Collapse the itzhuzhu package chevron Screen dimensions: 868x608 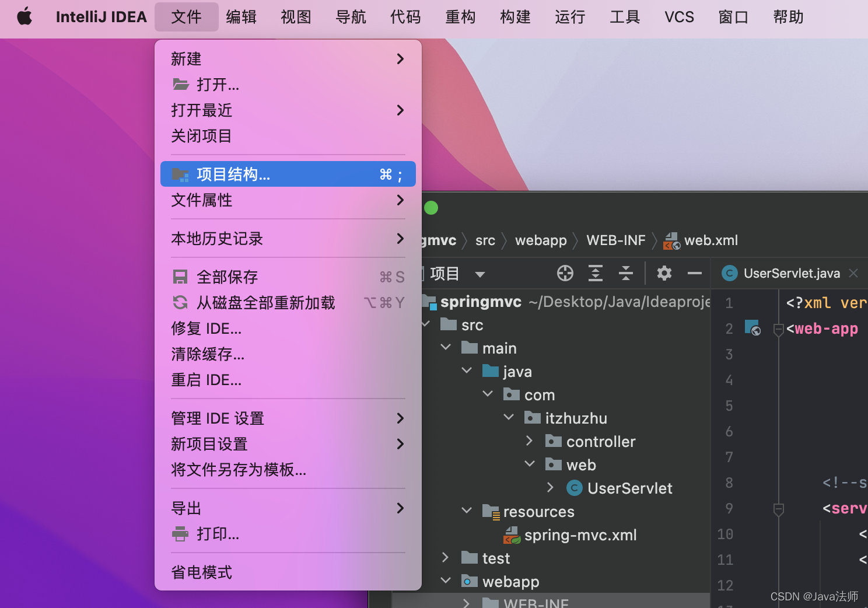coord(509,417)
